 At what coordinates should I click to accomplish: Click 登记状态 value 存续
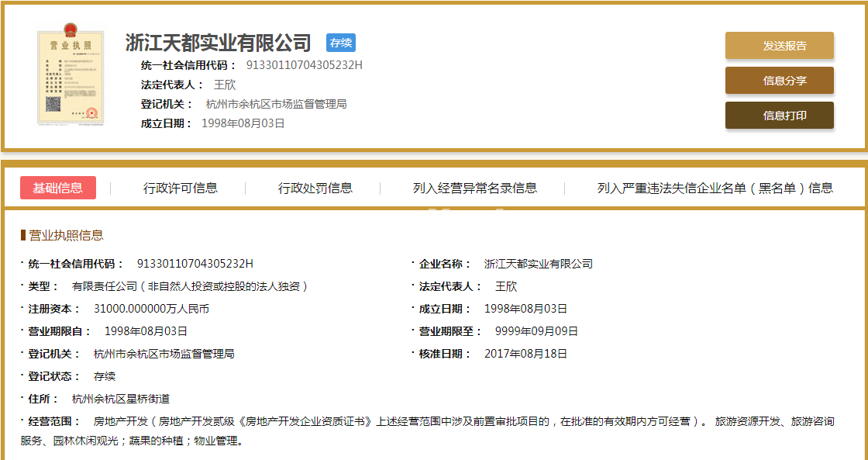(x=105, y=376)
